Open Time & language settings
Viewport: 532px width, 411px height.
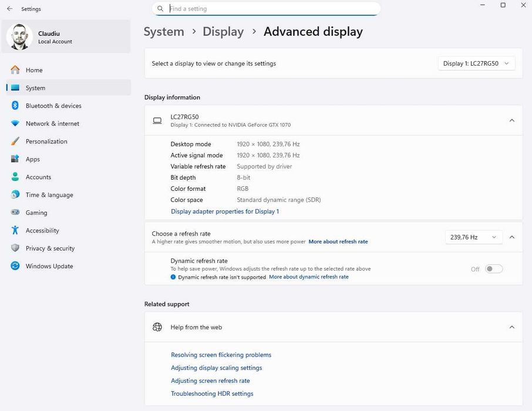pyautogui.click(x=68, y=195)
